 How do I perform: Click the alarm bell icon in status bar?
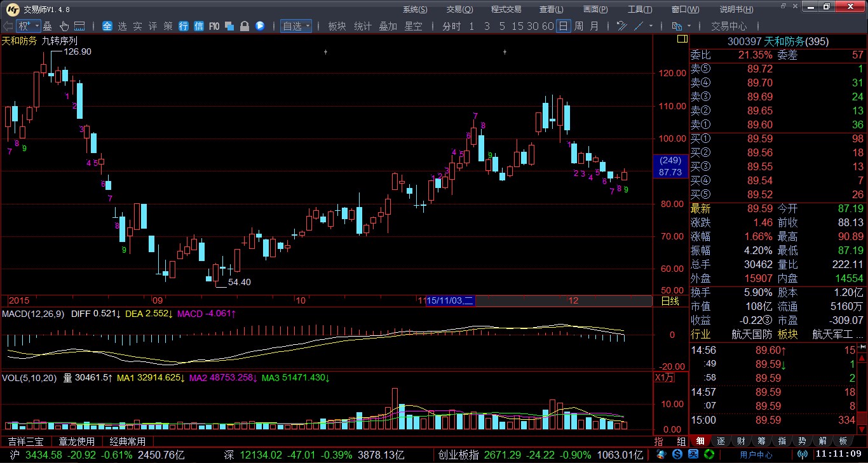661,455
